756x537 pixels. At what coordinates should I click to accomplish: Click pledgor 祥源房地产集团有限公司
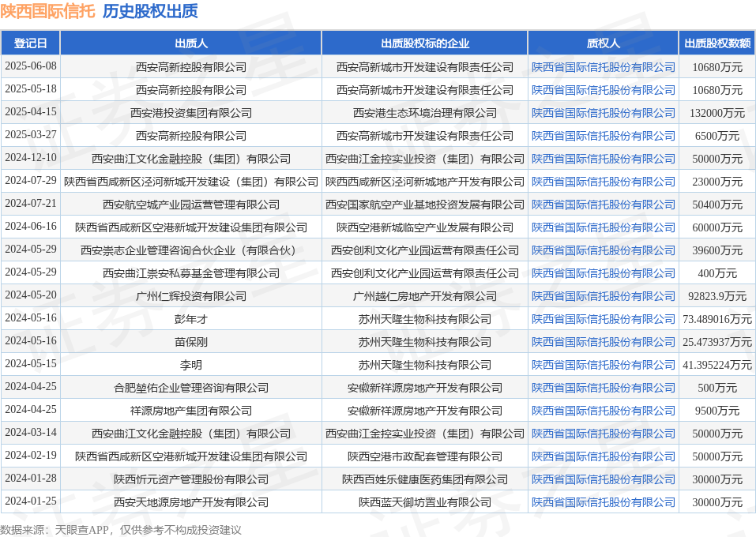pyautogui.click(x=191, y=411)
